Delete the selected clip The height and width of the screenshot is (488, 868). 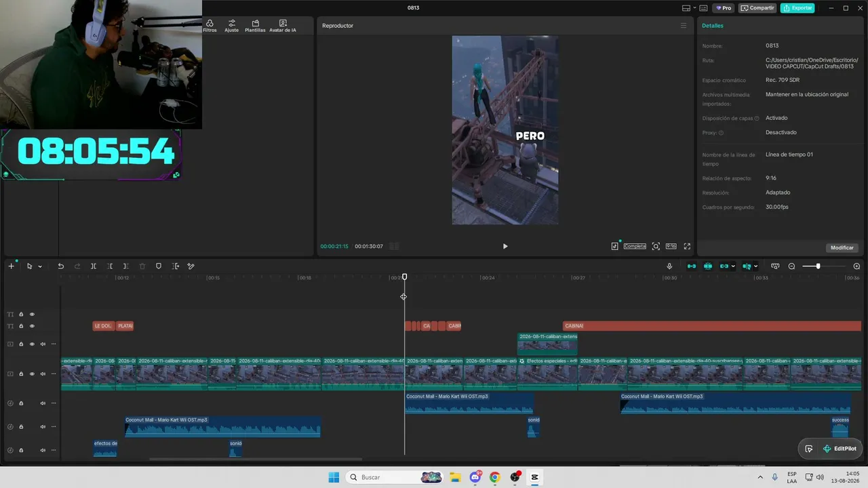142,266
